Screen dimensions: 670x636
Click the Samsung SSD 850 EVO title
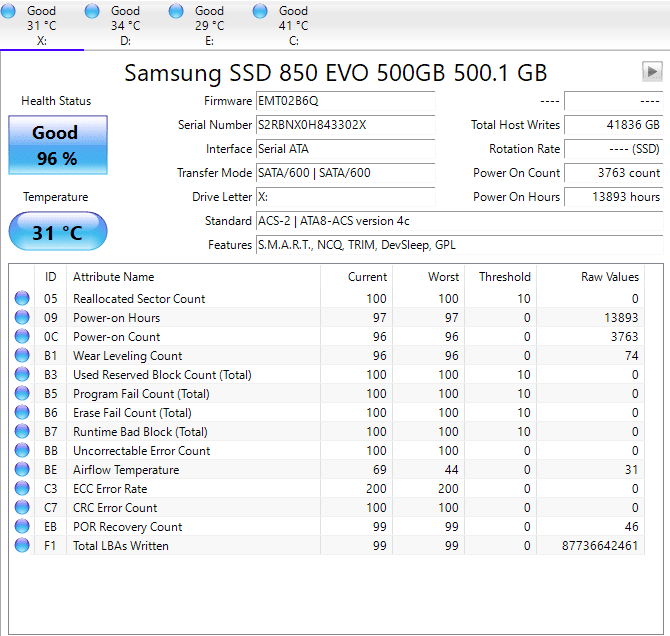coord(335,73)
